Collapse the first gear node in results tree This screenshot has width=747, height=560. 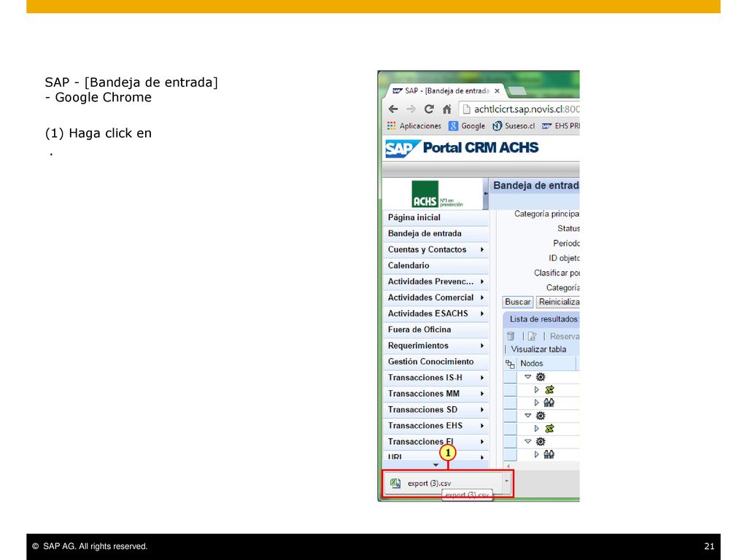coord(528,377)
